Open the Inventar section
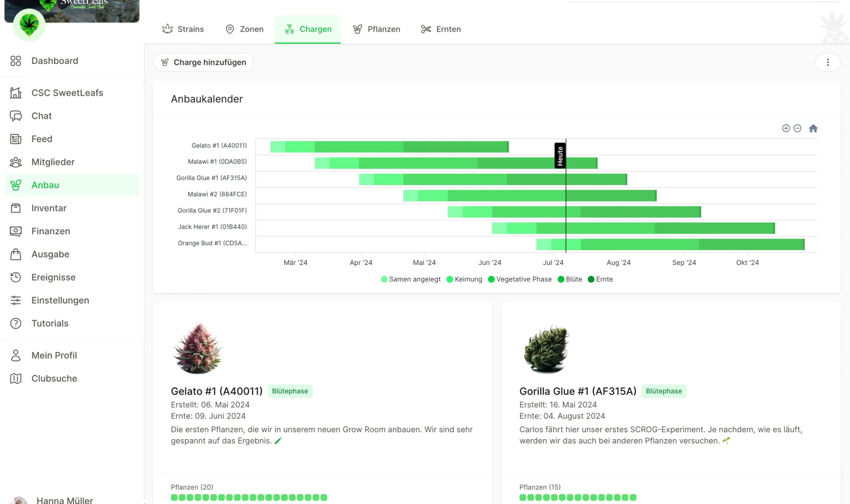850x504 pixels. (x=49, y=208)
